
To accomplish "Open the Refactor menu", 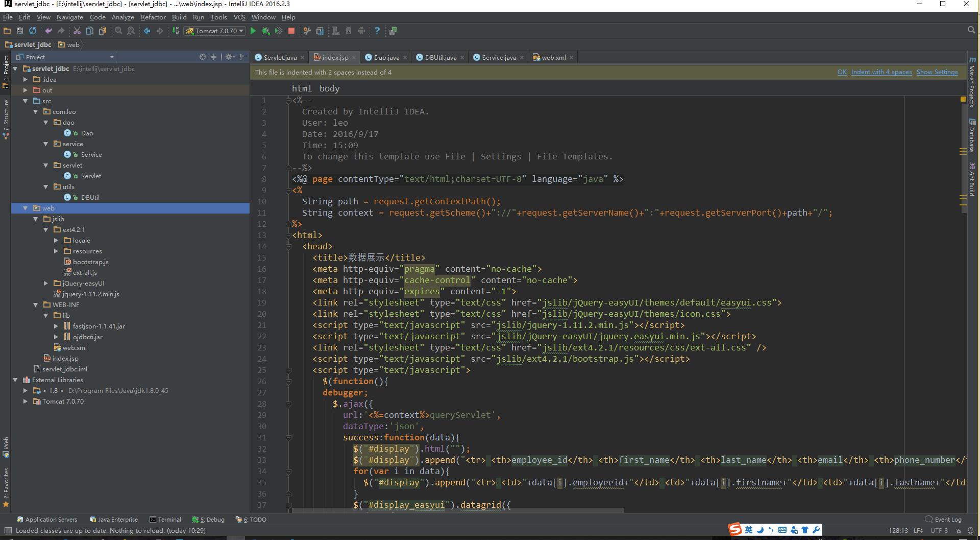I will point(153,17).
